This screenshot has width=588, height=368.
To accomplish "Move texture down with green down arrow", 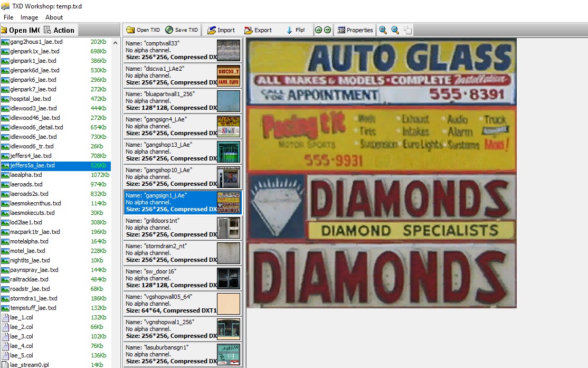I will pos(327,30).
